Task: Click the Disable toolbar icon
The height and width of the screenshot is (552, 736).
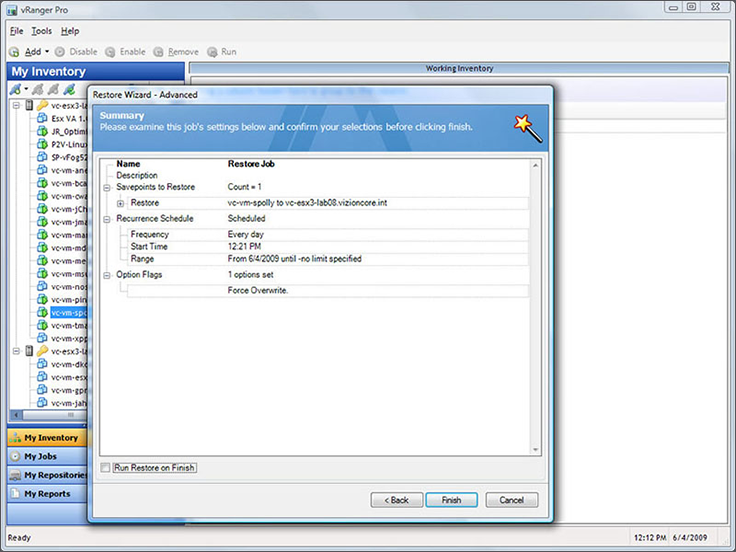Action: 60,52
